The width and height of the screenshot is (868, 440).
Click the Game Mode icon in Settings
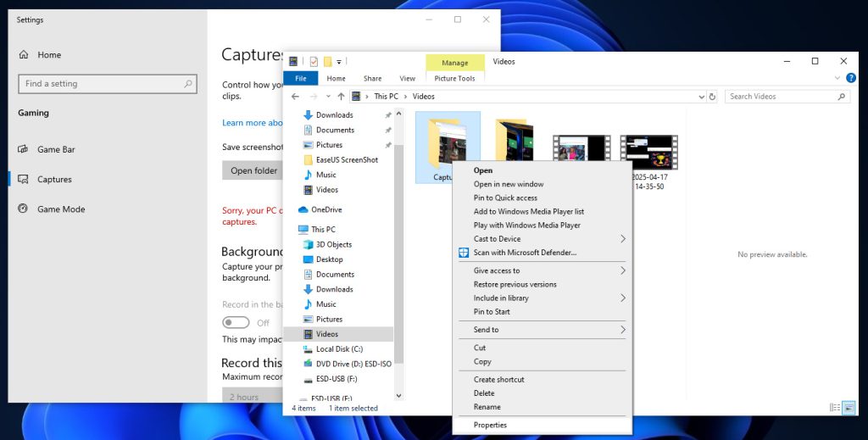23,209
